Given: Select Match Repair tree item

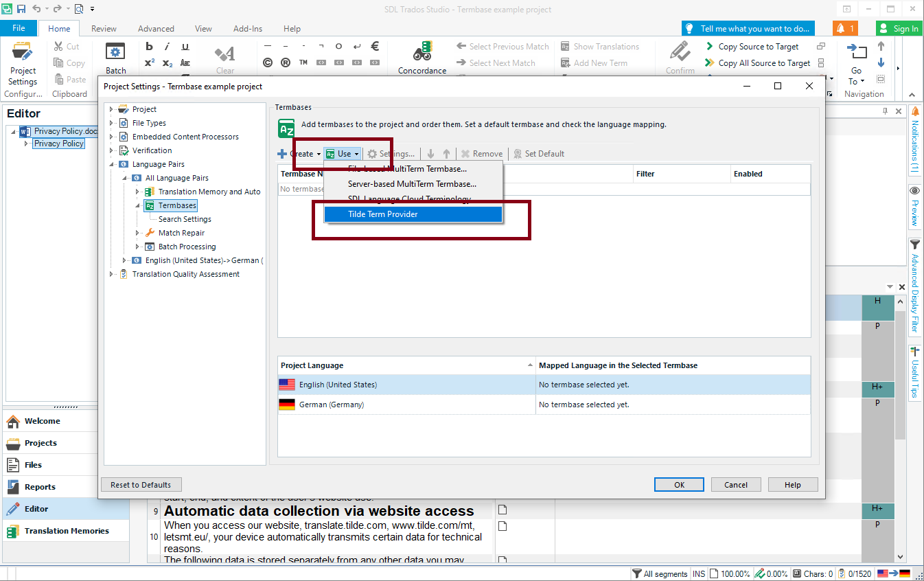Looking at the screenshot, I should (181, 233).
